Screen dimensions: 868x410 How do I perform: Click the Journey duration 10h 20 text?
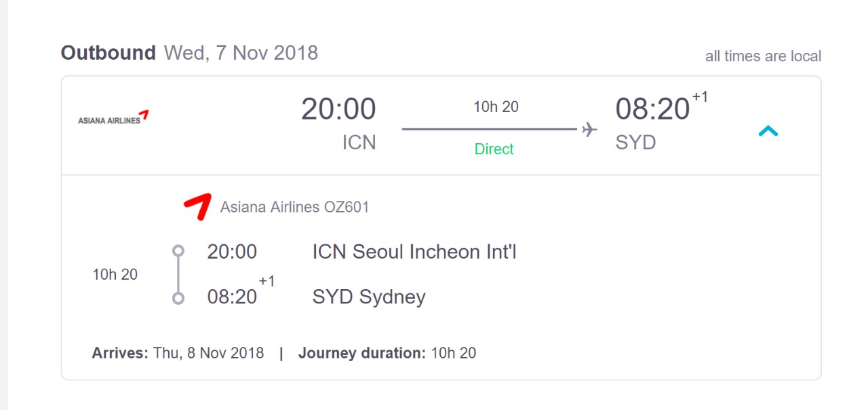coord(387,353)
